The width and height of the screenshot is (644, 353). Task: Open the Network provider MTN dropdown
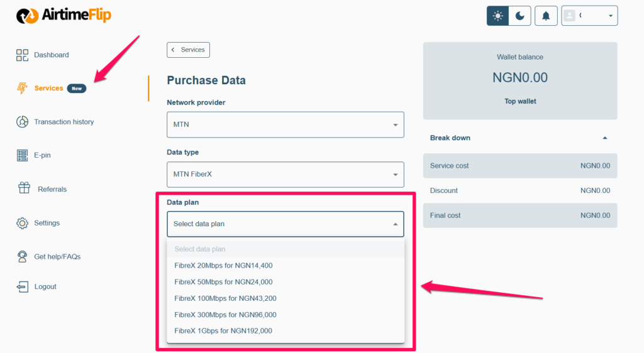(x=286, y=124)
